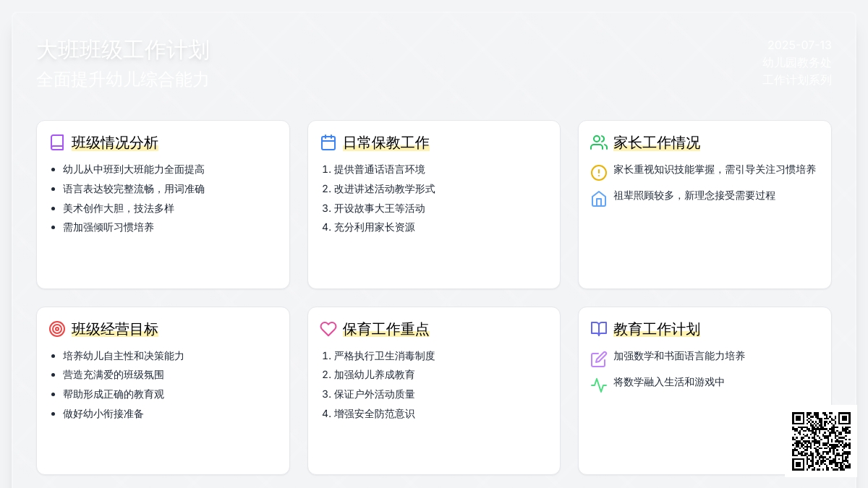Select the heading 班级情况分析
868x488 pixels.
pyautogui.click(x=115, y=142)
